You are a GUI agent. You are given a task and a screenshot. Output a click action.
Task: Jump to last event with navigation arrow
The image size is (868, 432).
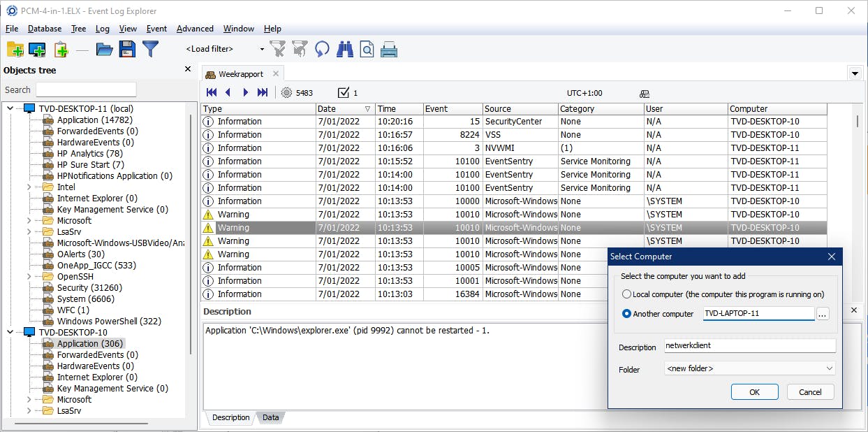[x=263, y=93]
